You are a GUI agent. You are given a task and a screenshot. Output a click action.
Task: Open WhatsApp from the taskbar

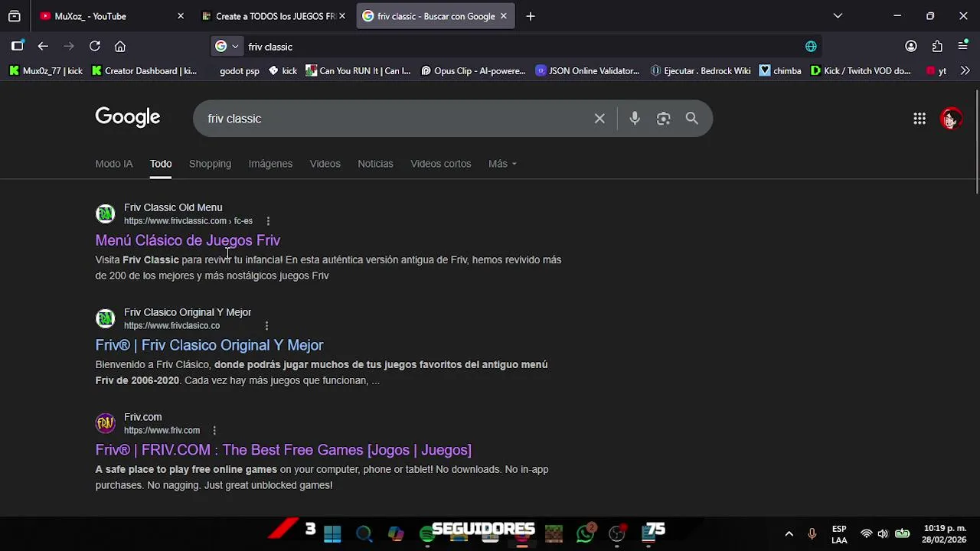[x=586, y=533]
